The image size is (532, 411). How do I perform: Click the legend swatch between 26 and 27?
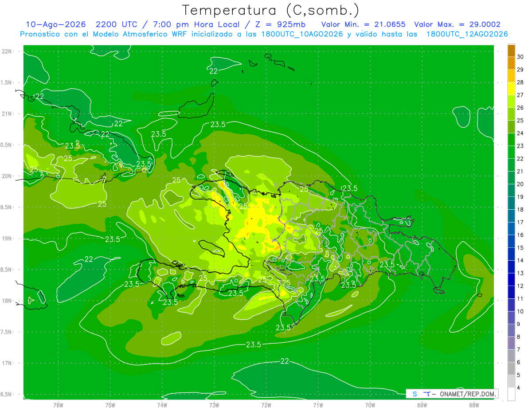tap(511, 102)
